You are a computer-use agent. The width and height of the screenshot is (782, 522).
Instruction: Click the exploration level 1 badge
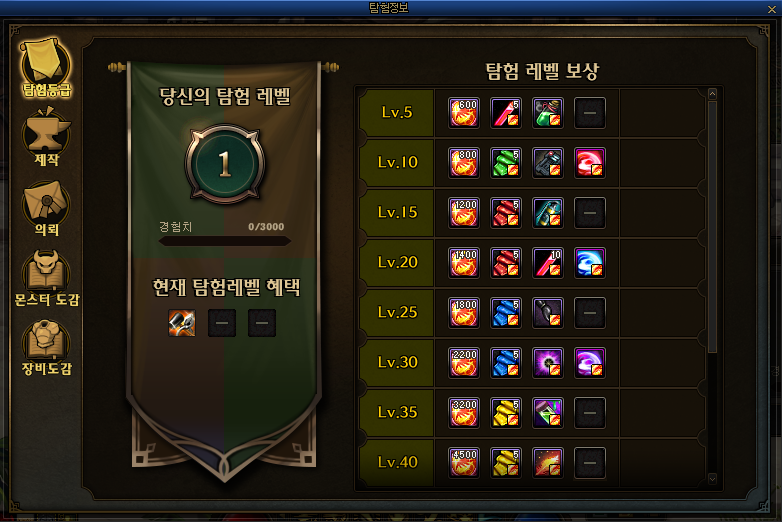pos(224,164)
